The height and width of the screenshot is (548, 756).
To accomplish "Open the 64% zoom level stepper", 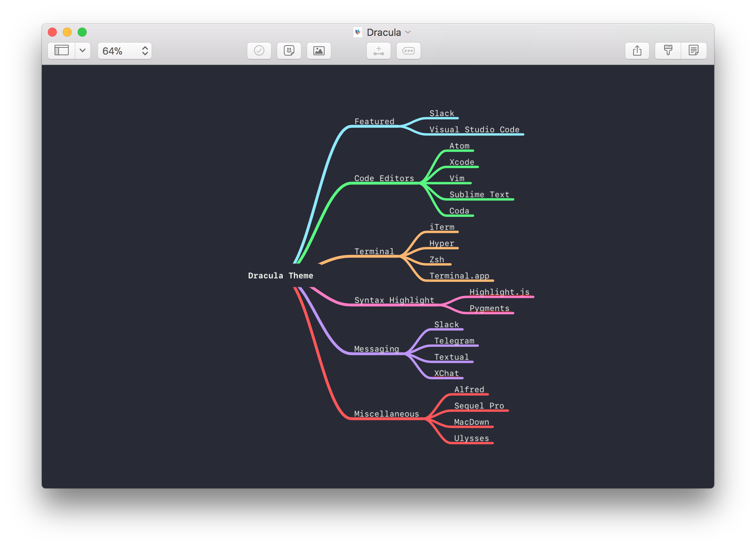I will coord(145,51).
